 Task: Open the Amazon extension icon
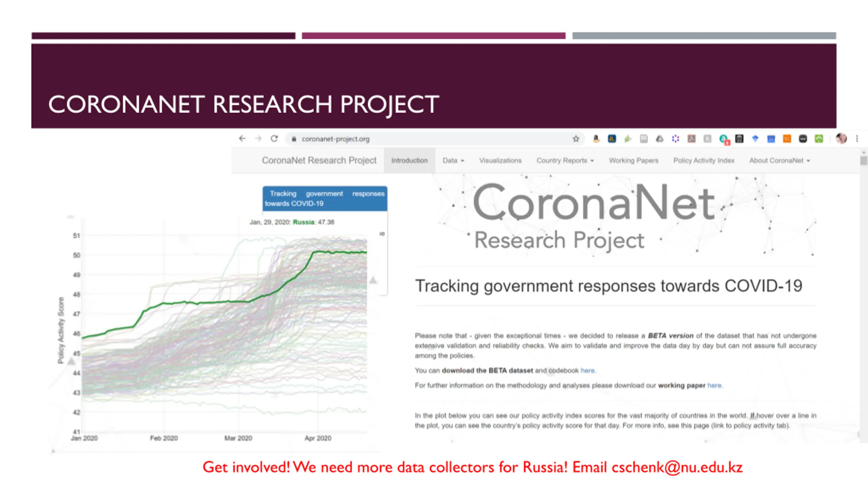click(596, 139)
